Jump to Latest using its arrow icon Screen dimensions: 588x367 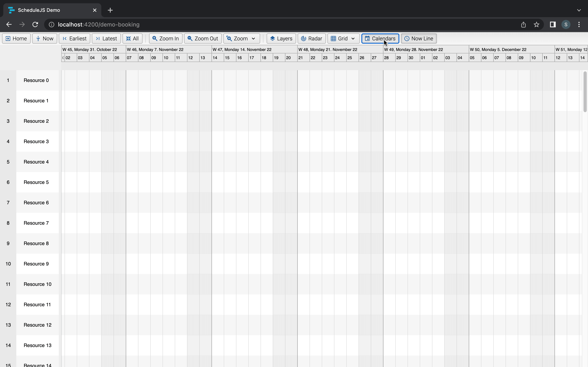pos(98,38)
